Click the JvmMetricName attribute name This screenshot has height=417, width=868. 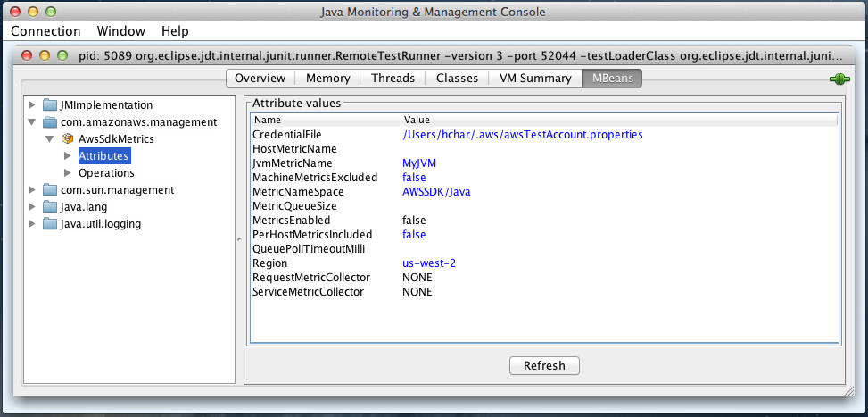(293, 163)
